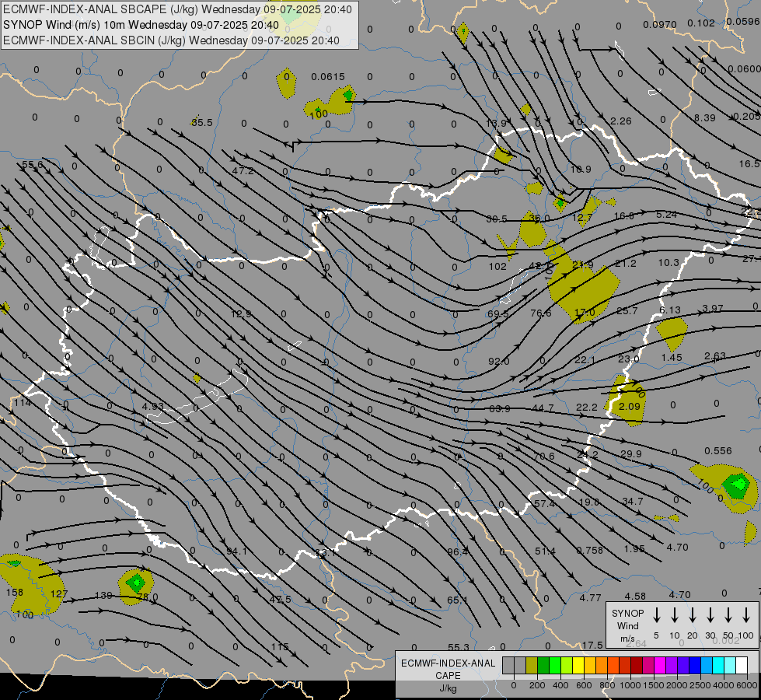
Task: Click the map value '5.24'
Action: (x=666, y=214)
